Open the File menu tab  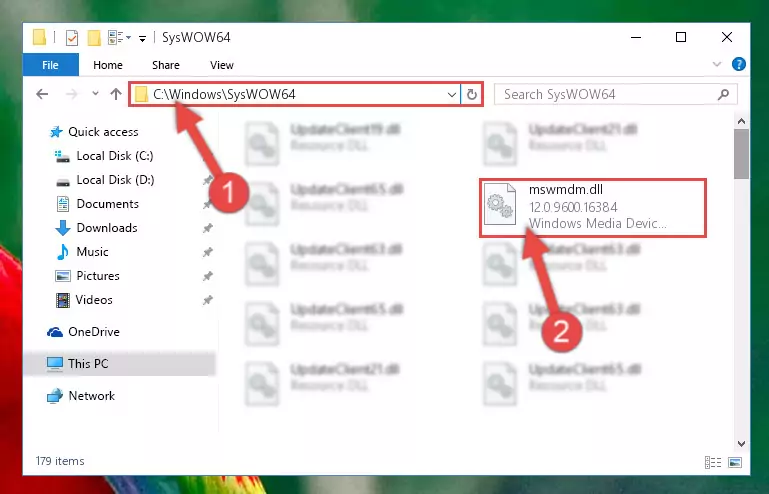pyautogui.click(x=51, y=65)
